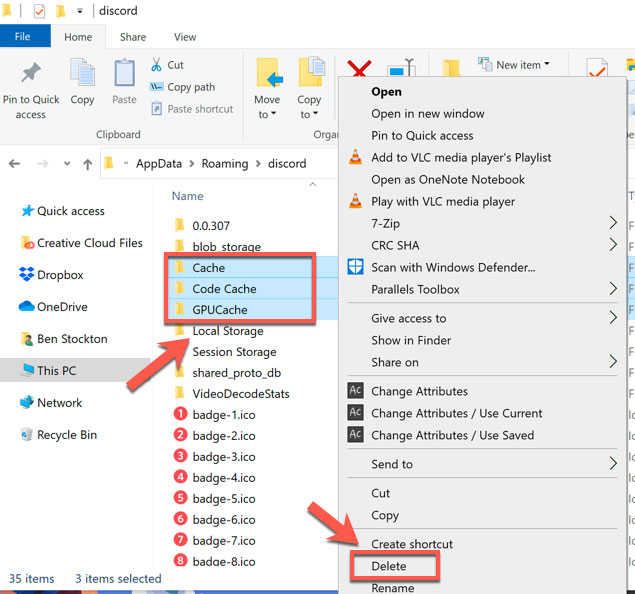The image size is (635, 594).
Task: Choose Create shortcut in context menu
Action: click(412, 544)
